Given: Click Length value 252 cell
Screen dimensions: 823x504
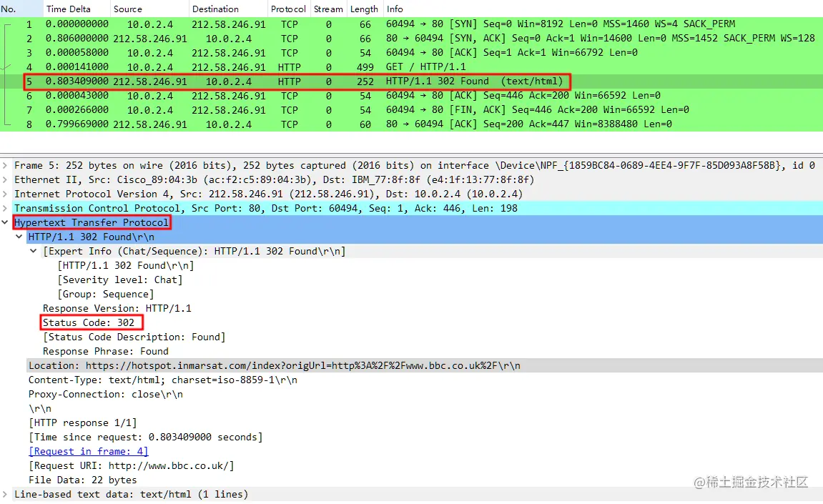Looking at the screenshot, I should tap(365, 81).
